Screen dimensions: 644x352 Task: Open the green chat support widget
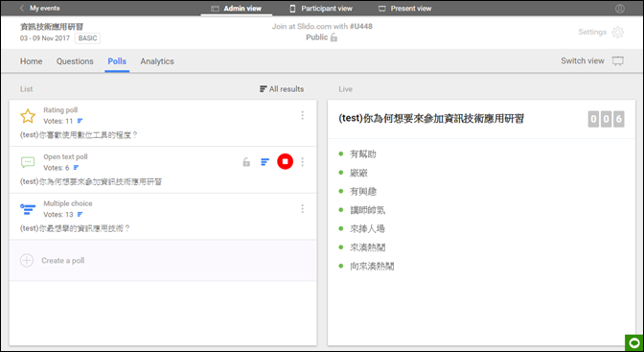(x=634, y=342)
